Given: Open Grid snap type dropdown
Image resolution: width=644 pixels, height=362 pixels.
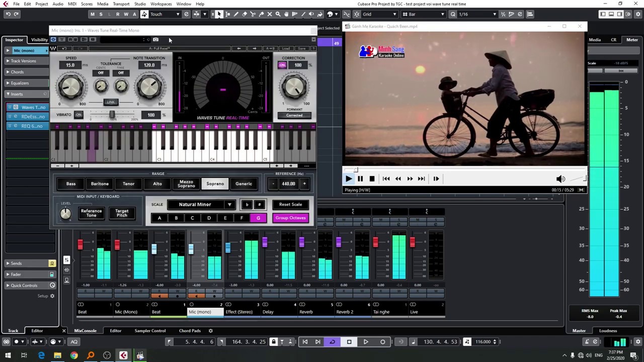Looking at the screenshot, I should (x=379, y=14).
